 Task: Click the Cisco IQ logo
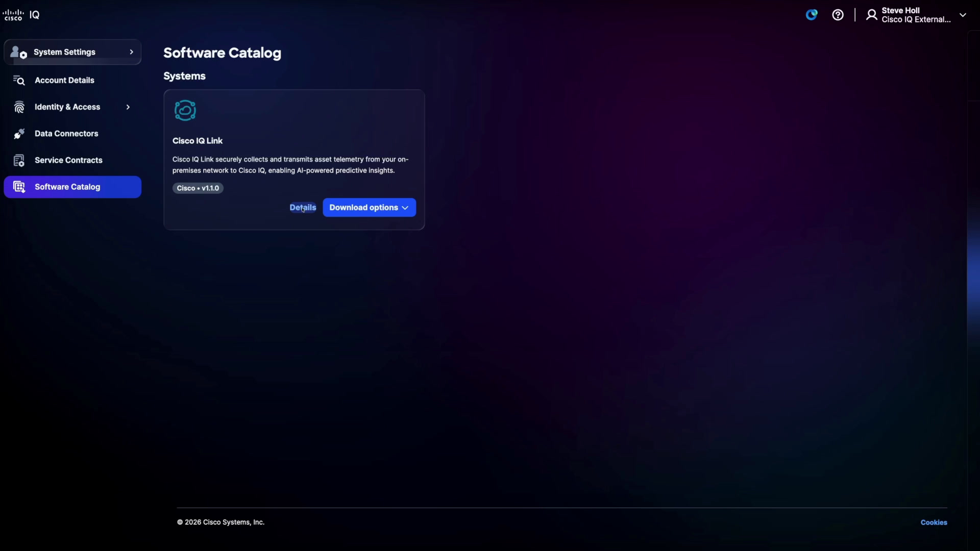[21, 15]
